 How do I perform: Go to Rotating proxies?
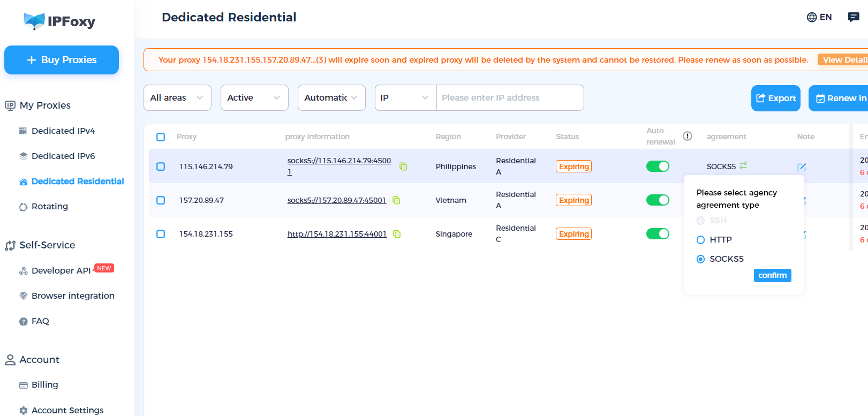(x=50, y=207)
